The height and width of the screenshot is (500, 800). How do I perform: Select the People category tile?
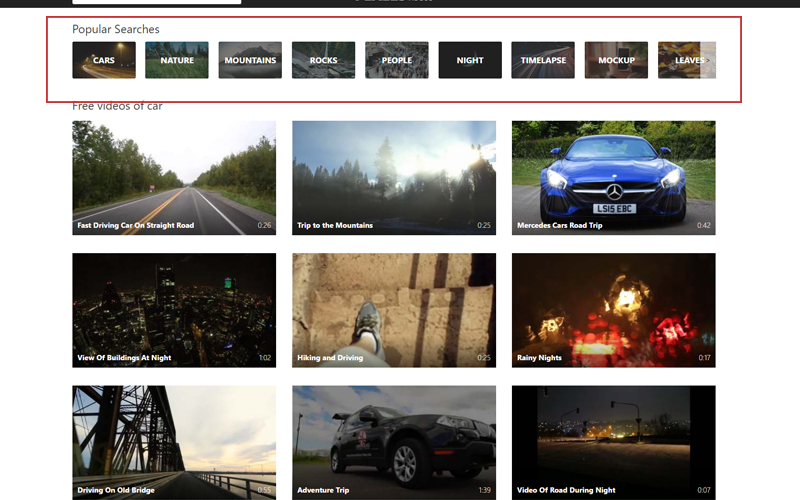point(396,60)
